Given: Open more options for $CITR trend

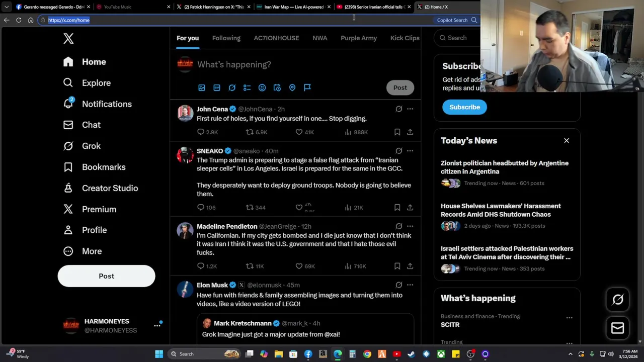Looking at the screenshot, I should pyautogui.click(x=569, y=317).
